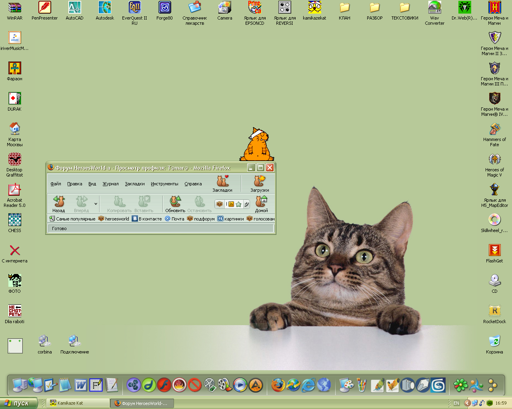Open the Файл menu in Firefox
This screenshot has width=512, height=409.
pos(56,184)
